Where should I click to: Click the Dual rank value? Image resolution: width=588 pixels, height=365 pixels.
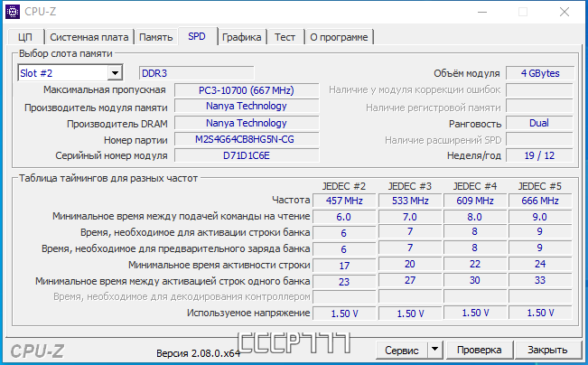click(539, 123)
